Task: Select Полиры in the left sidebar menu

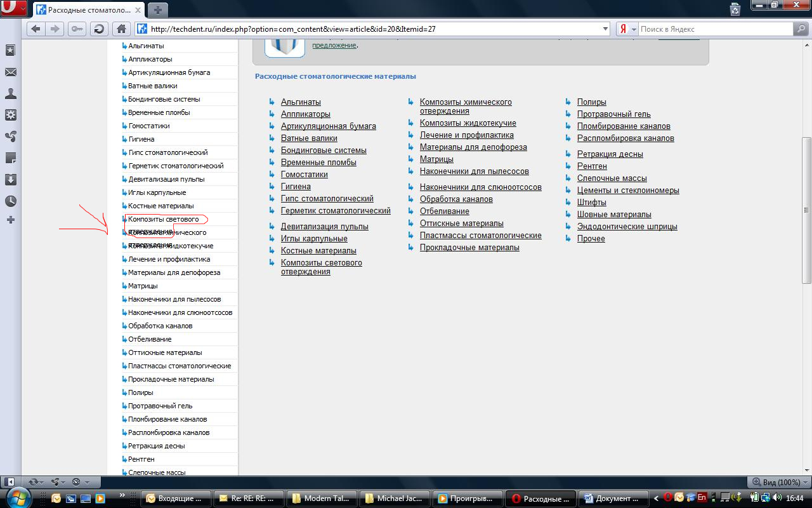Action: (x=141, y=392)
